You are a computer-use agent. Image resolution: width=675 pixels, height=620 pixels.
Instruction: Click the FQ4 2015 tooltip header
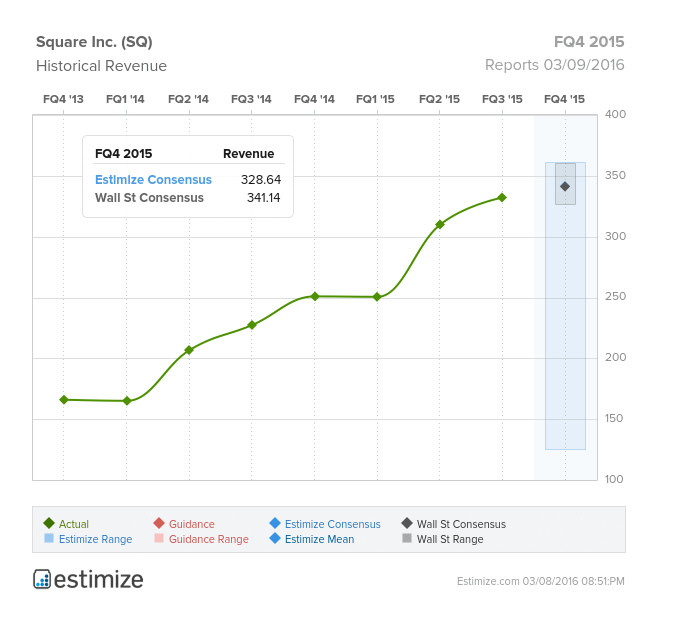tap(124, 154)
